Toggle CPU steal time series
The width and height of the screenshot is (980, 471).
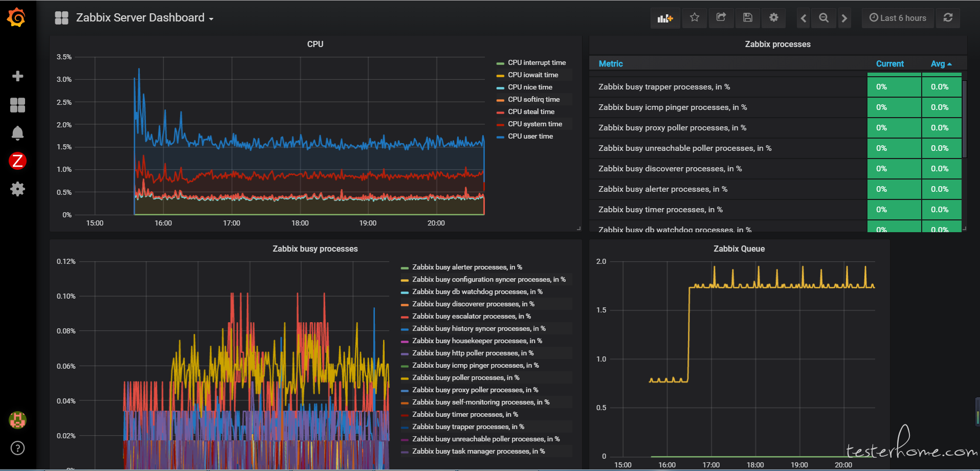[x=531, y=111]
